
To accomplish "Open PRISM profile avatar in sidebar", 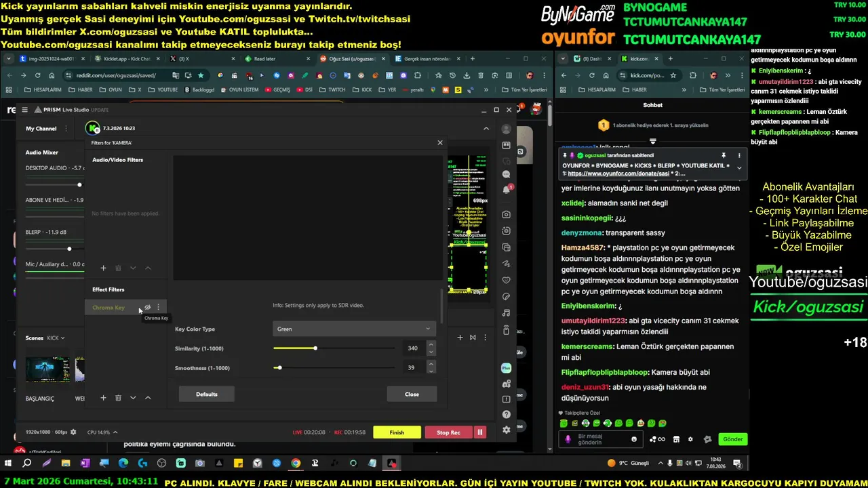I will point(507,129).
